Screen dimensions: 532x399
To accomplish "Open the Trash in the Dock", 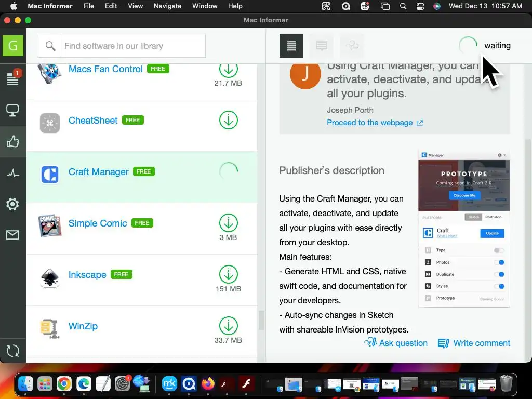I will [506, 383].
